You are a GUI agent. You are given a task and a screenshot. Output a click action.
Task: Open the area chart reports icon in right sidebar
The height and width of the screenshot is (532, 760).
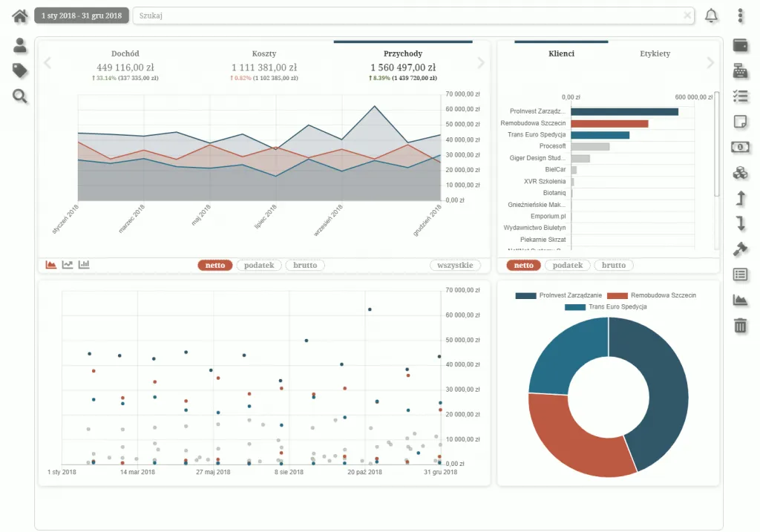pos(740,300)
